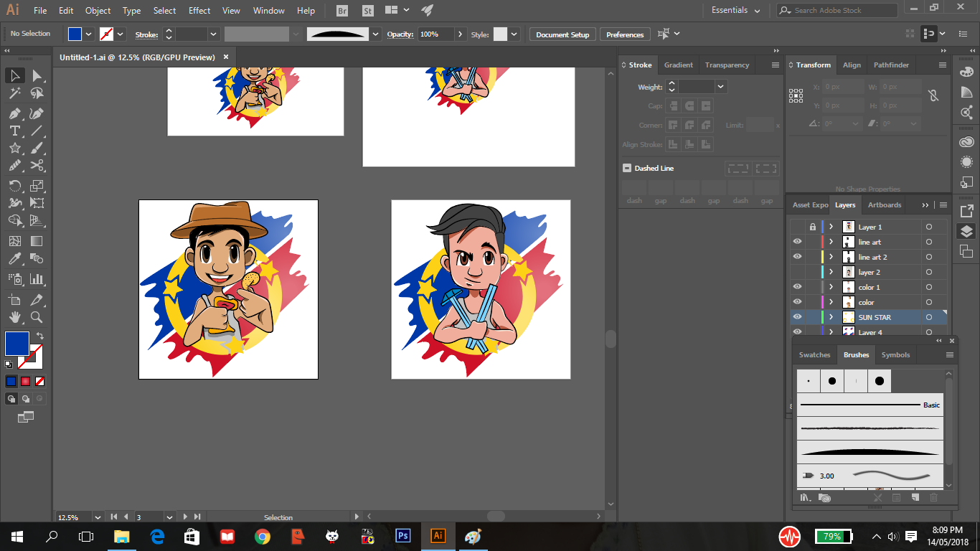Go to next artboard button
The width and height of the screenshot is (980, 551).
coord(186,517)
